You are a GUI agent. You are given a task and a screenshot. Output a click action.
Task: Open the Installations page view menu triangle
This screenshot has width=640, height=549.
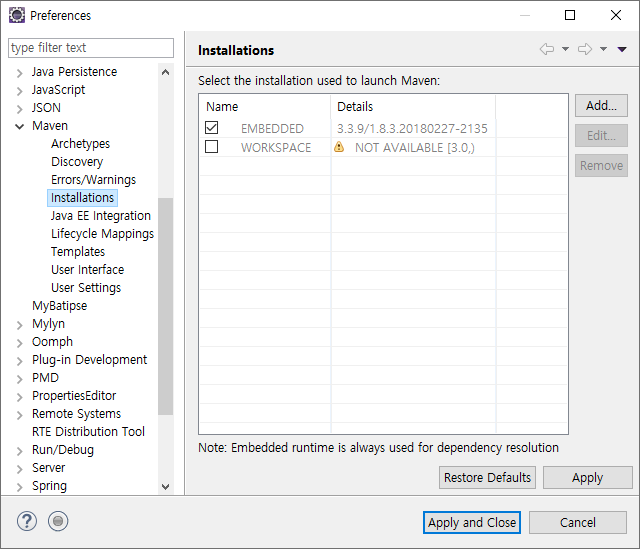point(622,49)
